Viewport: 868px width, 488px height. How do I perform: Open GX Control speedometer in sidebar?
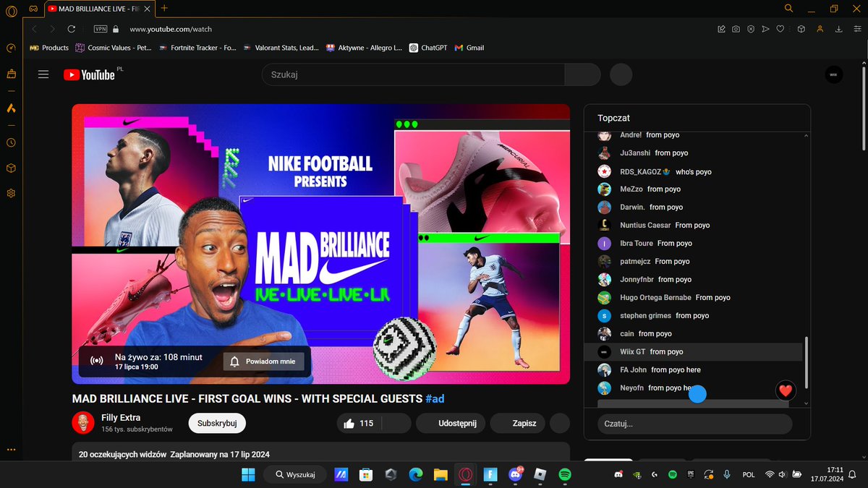point(11,48)
